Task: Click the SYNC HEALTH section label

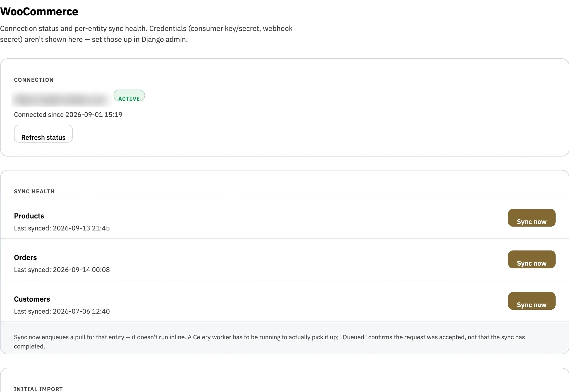Action: coord(34,191)
